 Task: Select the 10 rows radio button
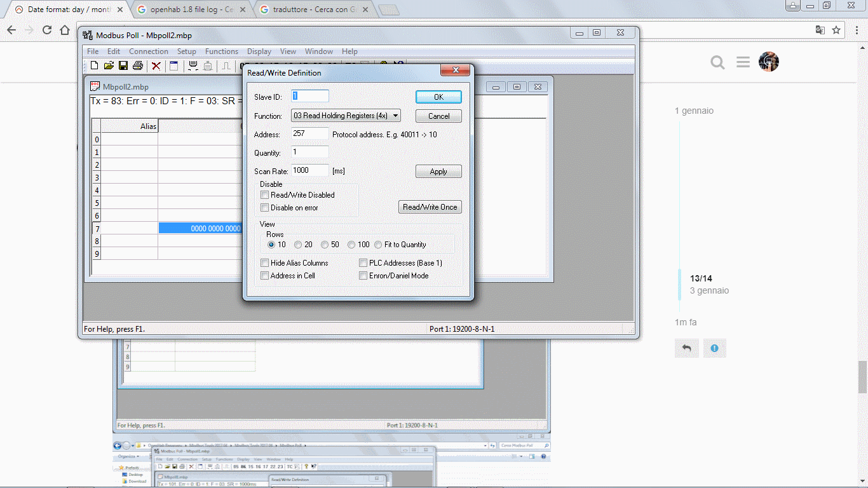coord(271,245)
